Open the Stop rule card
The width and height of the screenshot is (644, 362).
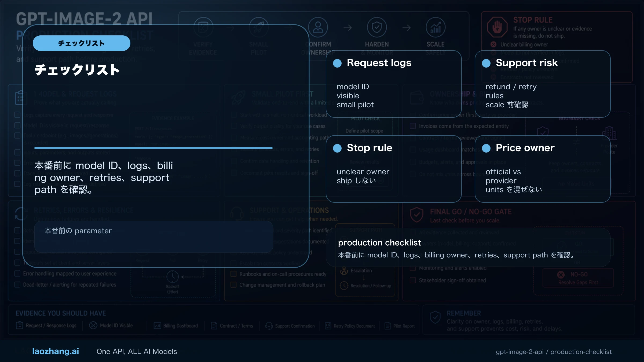(394, 169)
